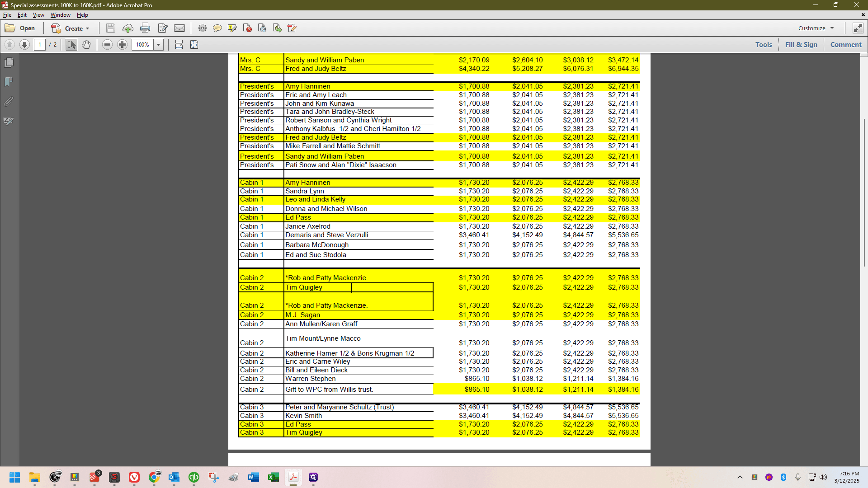Image resolution: width=868 pixels, height=488 pixels.
Task: Click the Print document icon
Action: tap(145, 28)
